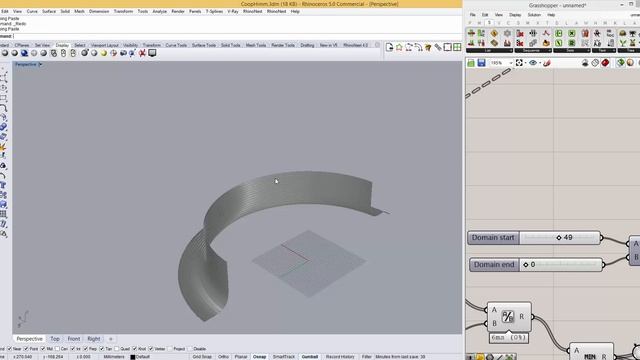640x360 pixels.
Task: Click the hat-shaped no-preview icon in Grasshopper
Action: (x=585, y=63)
